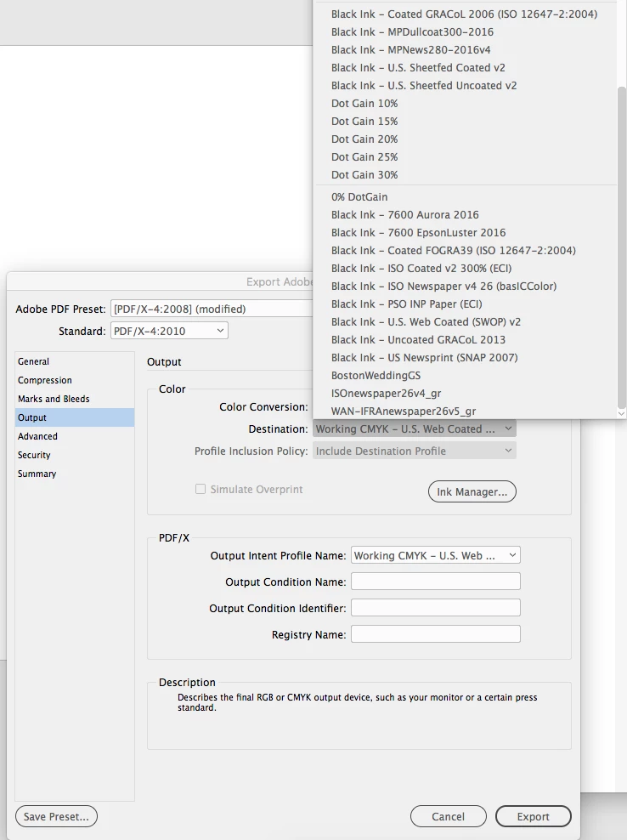
Task: Toggle the Simulate Overprint checkbox
Action: pos(201,489)
